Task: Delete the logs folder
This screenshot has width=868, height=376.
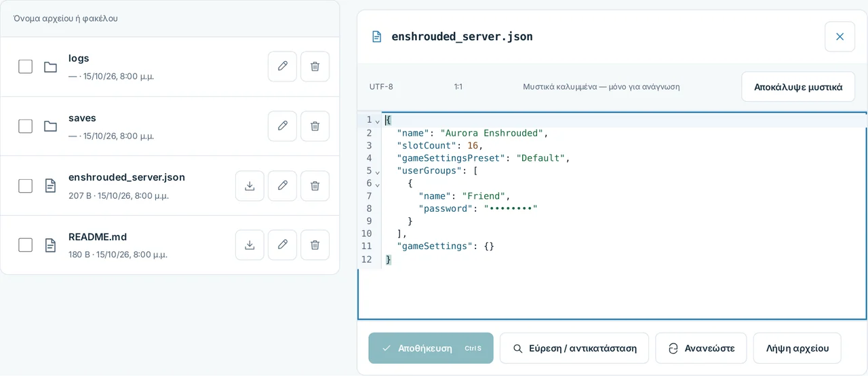Action: pyautogui.click(x=315, y=67)
